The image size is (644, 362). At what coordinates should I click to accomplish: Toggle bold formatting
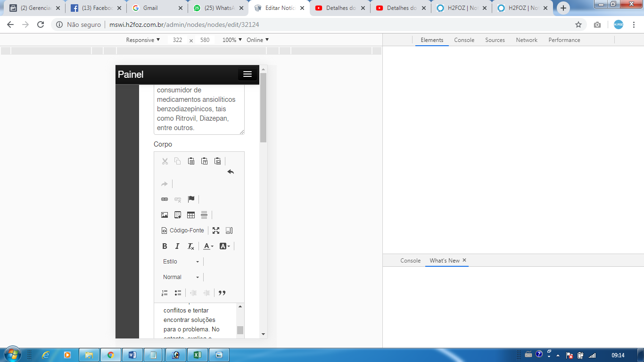pyautogui.click(x=165, y=246)
